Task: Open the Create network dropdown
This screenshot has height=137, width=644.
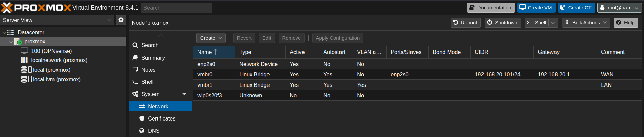Action: (211, 38)
